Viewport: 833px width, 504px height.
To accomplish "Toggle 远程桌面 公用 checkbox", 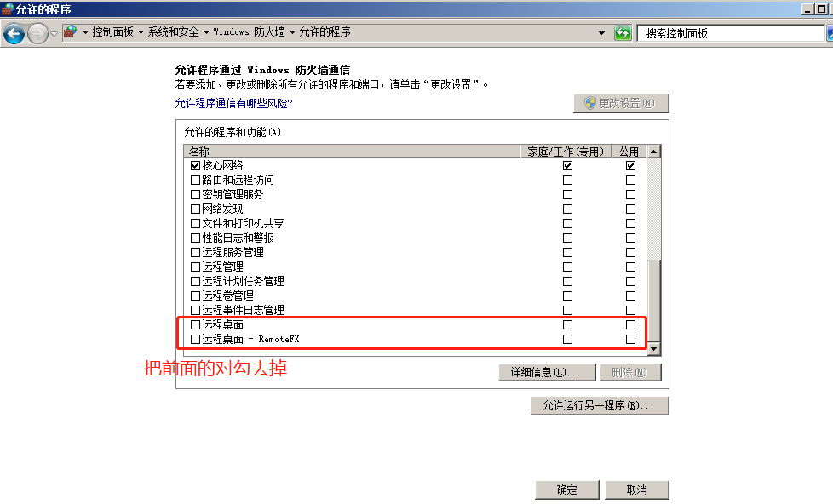I will pos(630,324).
